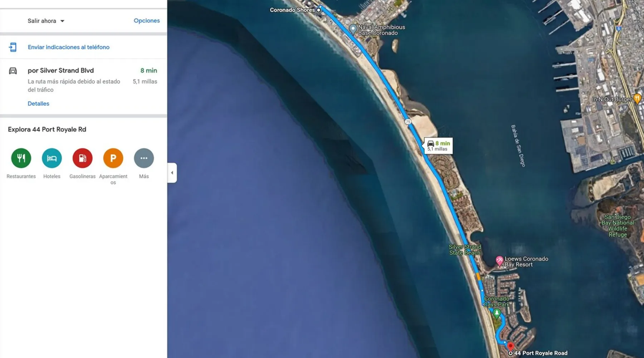Click the Aparcamientos parking icon
The image size is (644, 358).
pyautogui.click(x=113, y=158)
